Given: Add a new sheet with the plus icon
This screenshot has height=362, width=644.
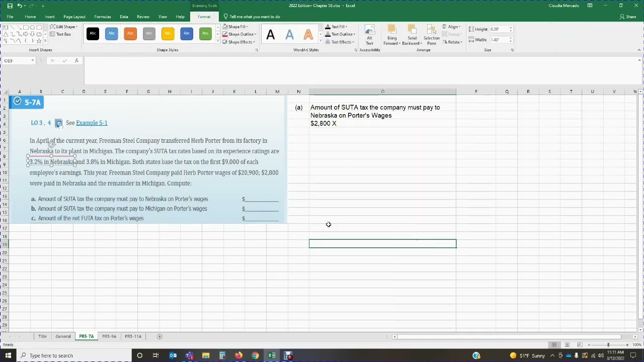Looking at the screenshot, I should tap(159, 336).
